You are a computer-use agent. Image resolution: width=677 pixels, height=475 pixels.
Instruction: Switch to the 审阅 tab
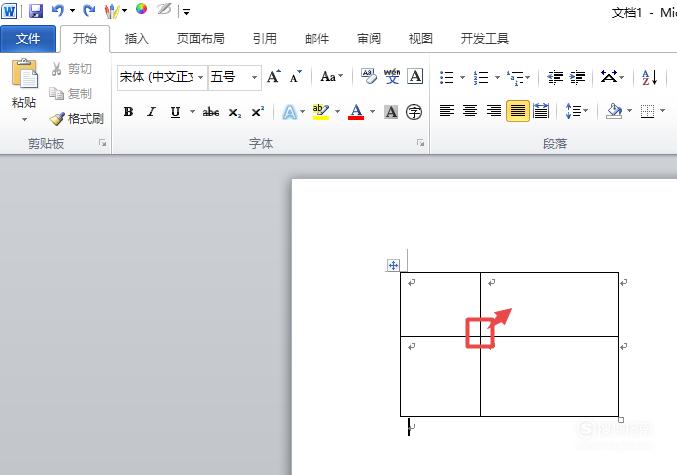pos(369,39)
